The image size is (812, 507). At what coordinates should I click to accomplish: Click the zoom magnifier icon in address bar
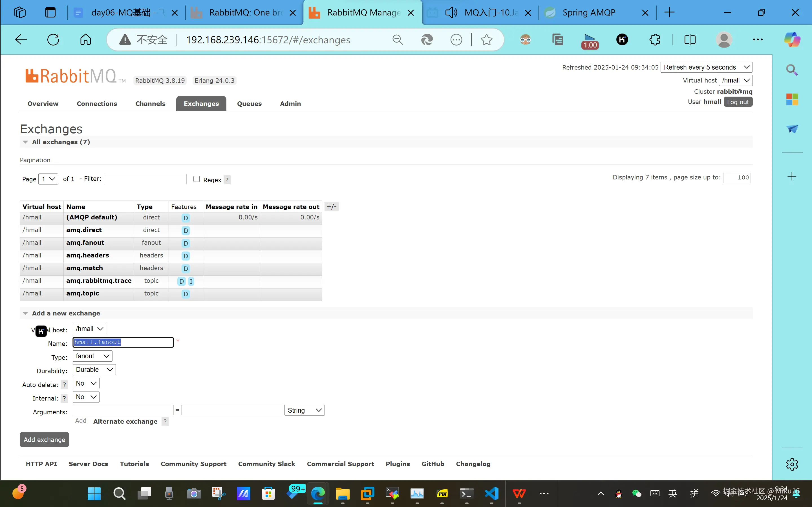pos(397,40)
